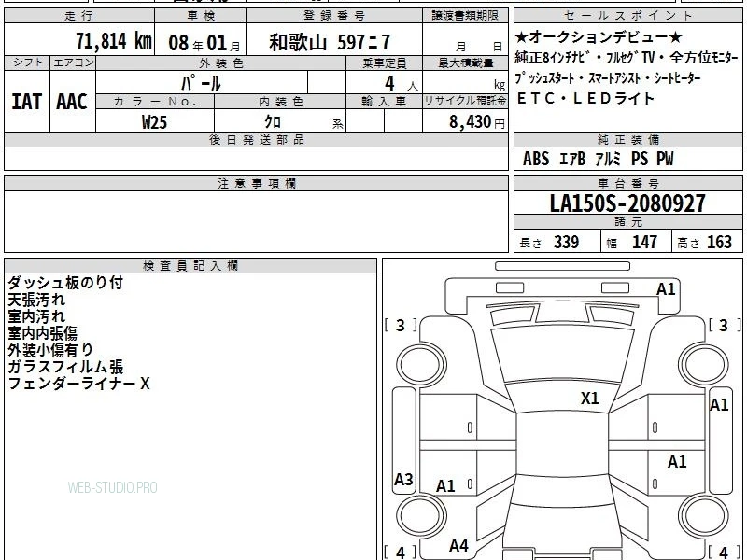Select the note フェンダーライナーX
This screenshot has height=560, width=747.
tap(78, 384)
